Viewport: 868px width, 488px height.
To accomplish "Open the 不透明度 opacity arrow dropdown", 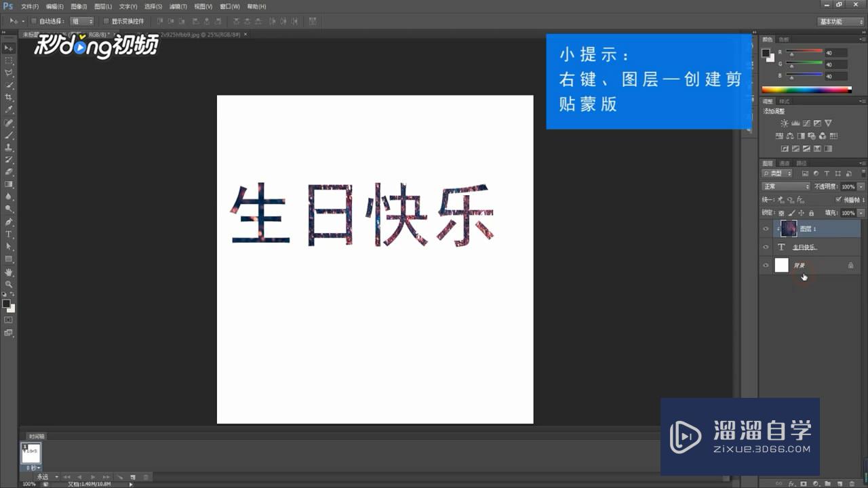I will pyautogui.click(x=861, y=186).
